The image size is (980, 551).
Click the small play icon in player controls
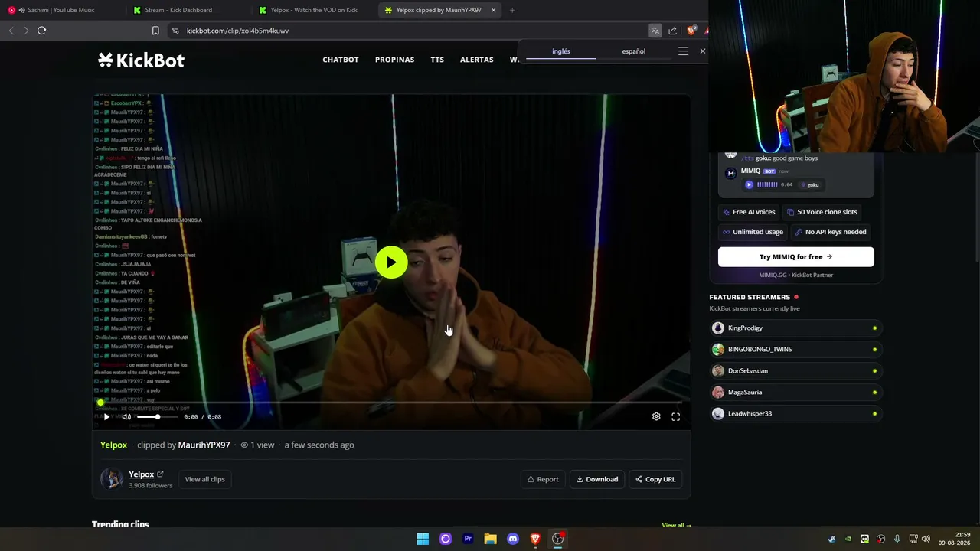(x=106, y=417)
